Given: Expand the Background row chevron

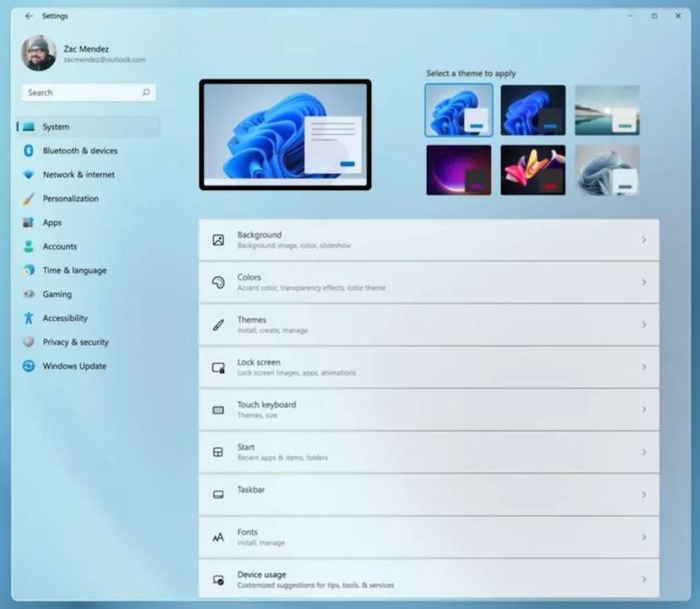Looking at the screenshot, I should (644, 240).
